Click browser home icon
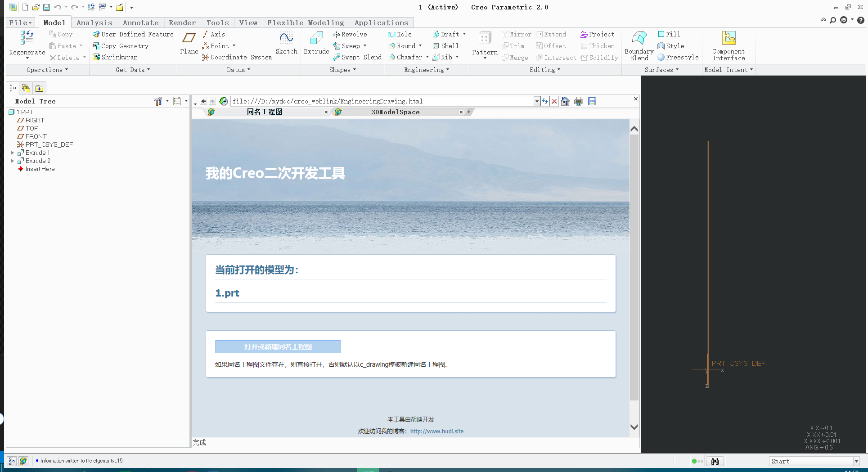 [566, 101]
